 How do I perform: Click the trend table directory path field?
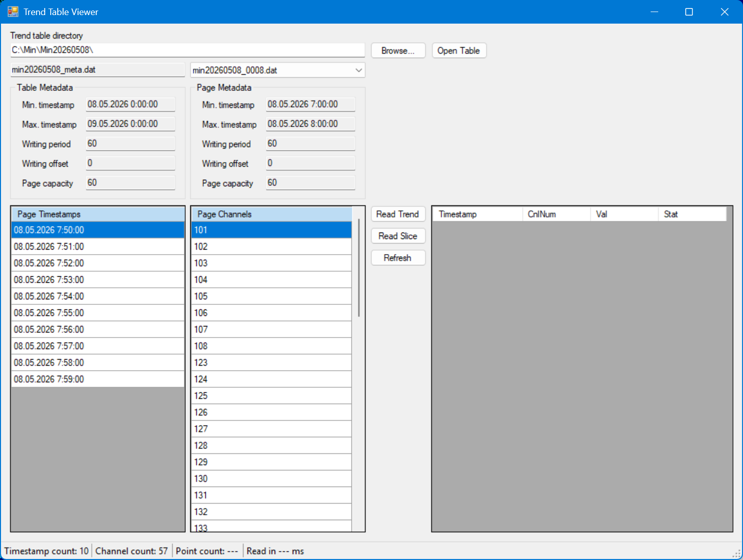pos(187,50)
